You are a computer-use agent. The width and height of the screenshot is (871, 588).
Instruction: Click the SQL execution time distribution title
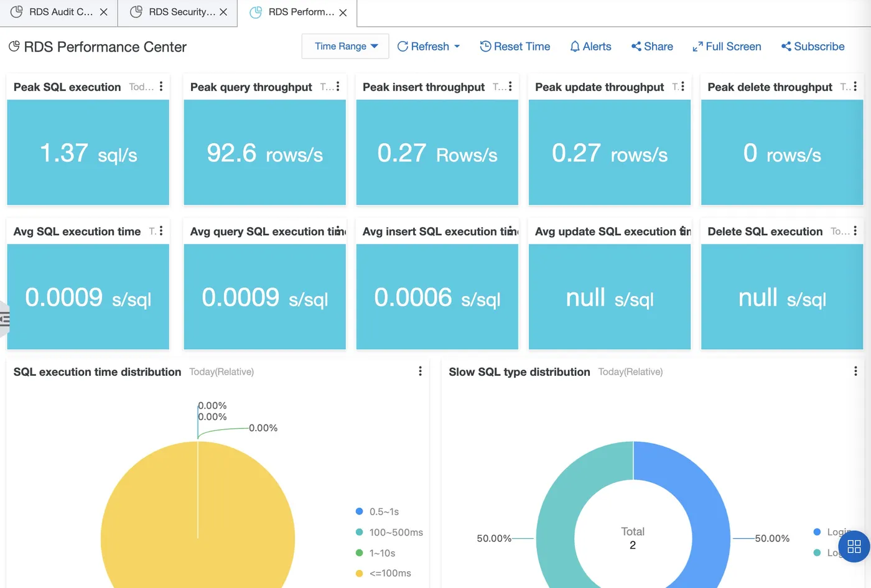97,371
